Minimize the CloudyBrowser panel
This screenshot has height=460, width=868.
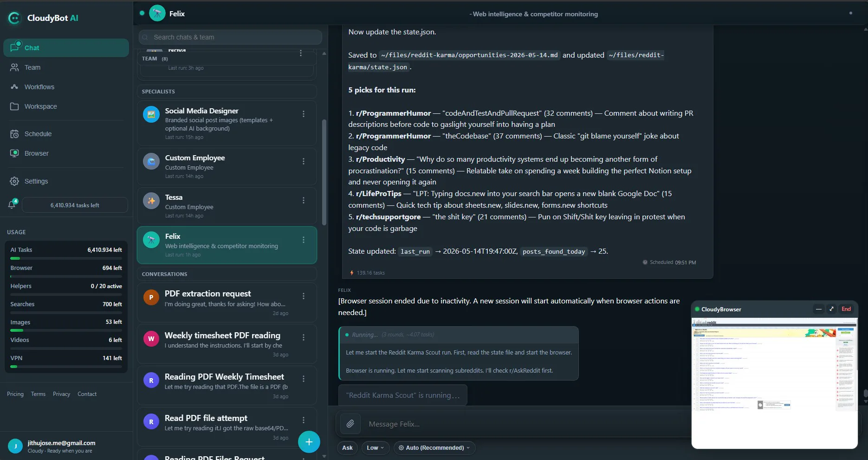819,309
